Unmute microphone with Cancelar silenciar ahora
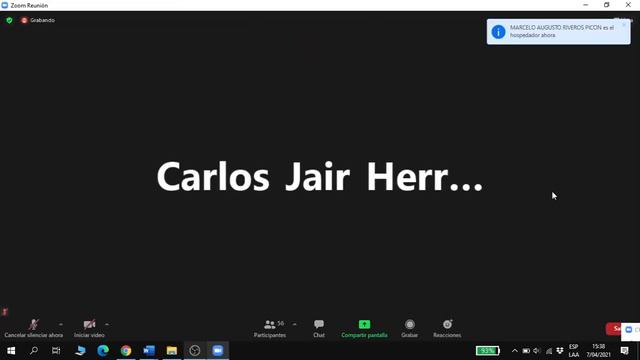The image size is (640, 360). tap(33, 329)
